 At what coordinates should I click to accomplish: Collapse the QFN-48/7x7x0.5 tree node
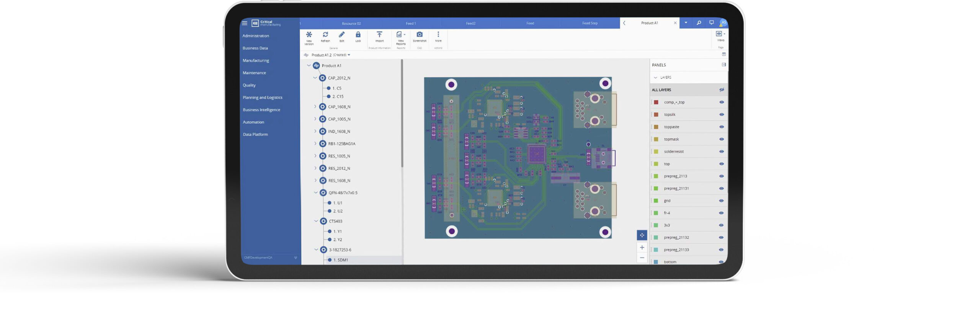click(x=316, y=193)
